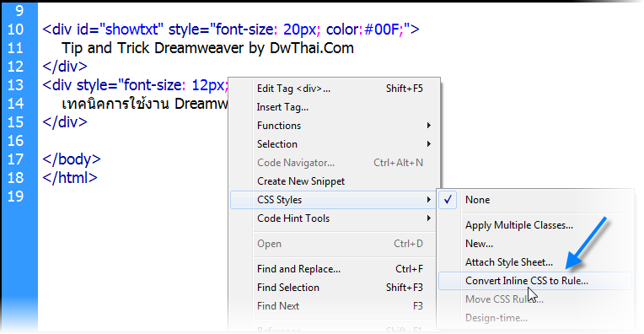Place cursor on </div> tag on line 15
Image resolution: width=644 pixels, height=334 pixels.
click(65, 122)
